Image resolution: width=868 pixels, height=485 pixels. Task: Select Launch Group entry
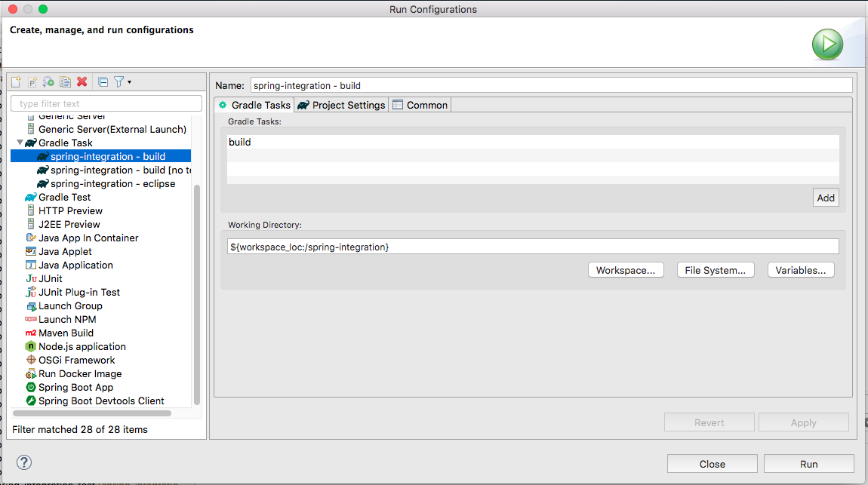[x=70, y=305]
